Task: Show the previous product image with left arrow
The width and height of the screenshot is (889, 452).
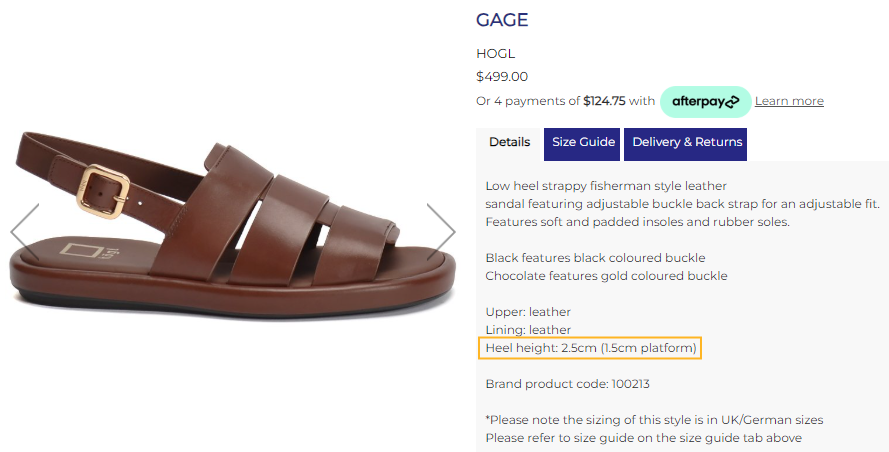Action: (24, 231)
